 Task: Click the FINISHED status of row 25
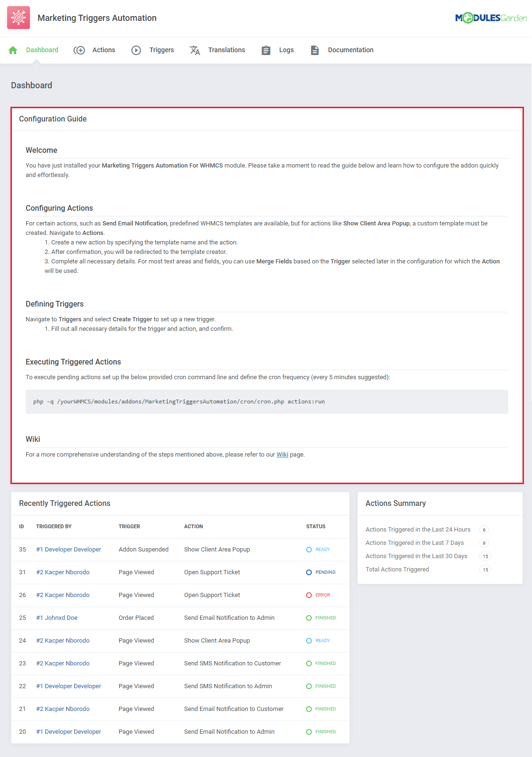pos(321,617)
